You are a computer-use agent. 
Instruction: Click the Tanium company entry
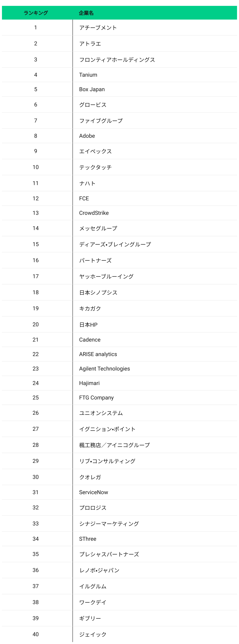click(x=88, y=75)
